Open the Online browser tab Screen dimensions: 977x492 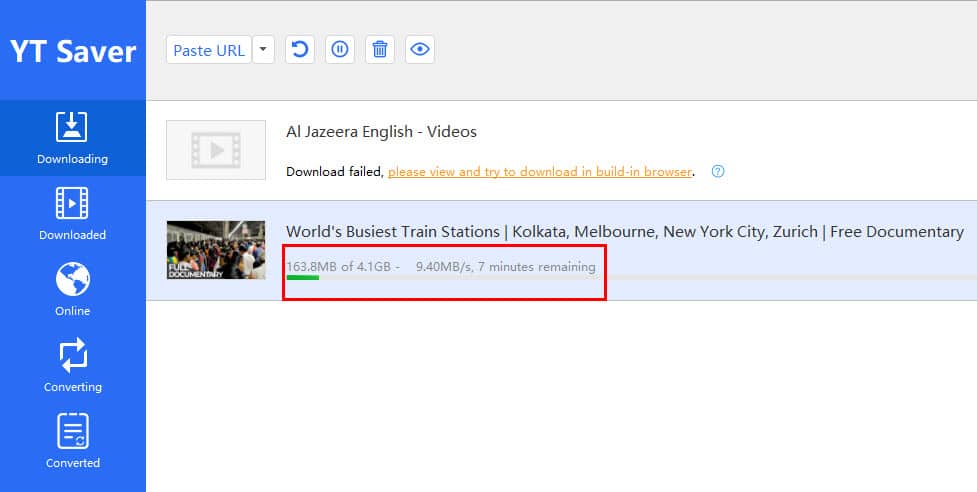pyautogui.click(x=72, y=290)
